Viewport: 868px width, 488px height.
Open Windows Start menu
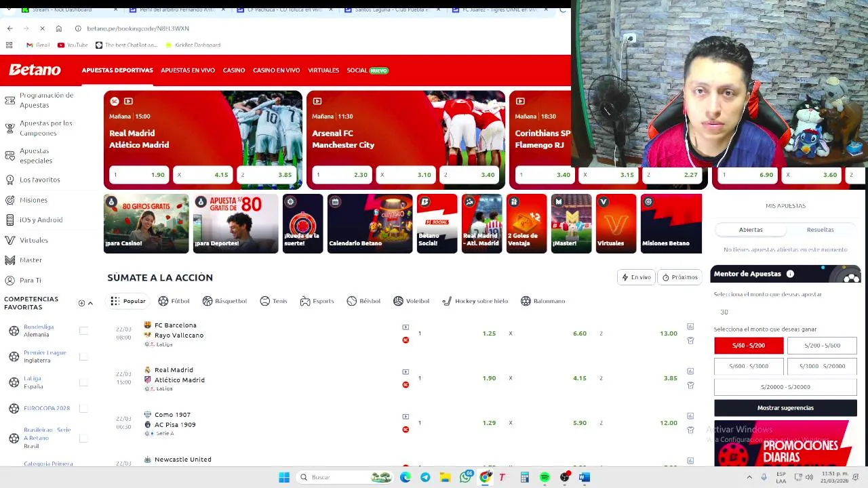coord(284,477)
